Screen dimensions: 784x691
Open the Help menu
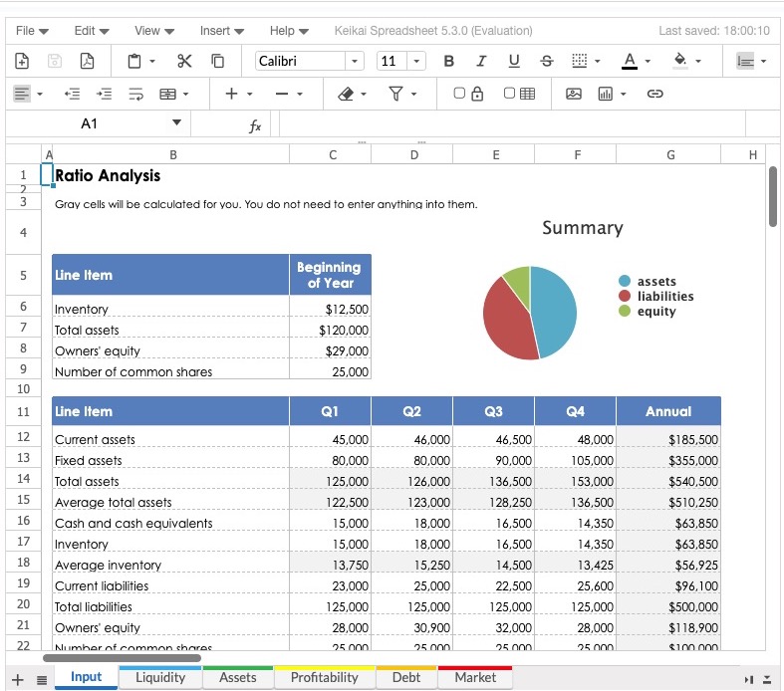tap(289, 31)
